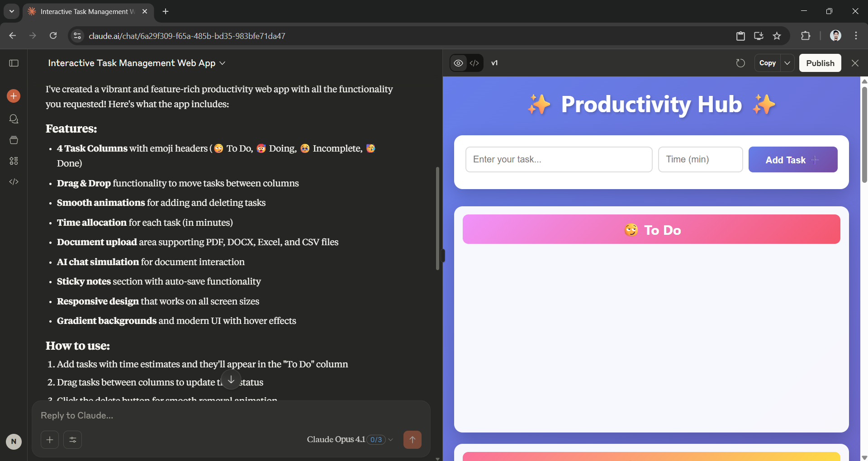Open the Copy button dropdown arrow
Screen dimensions: 868x461
coord(787,63)
